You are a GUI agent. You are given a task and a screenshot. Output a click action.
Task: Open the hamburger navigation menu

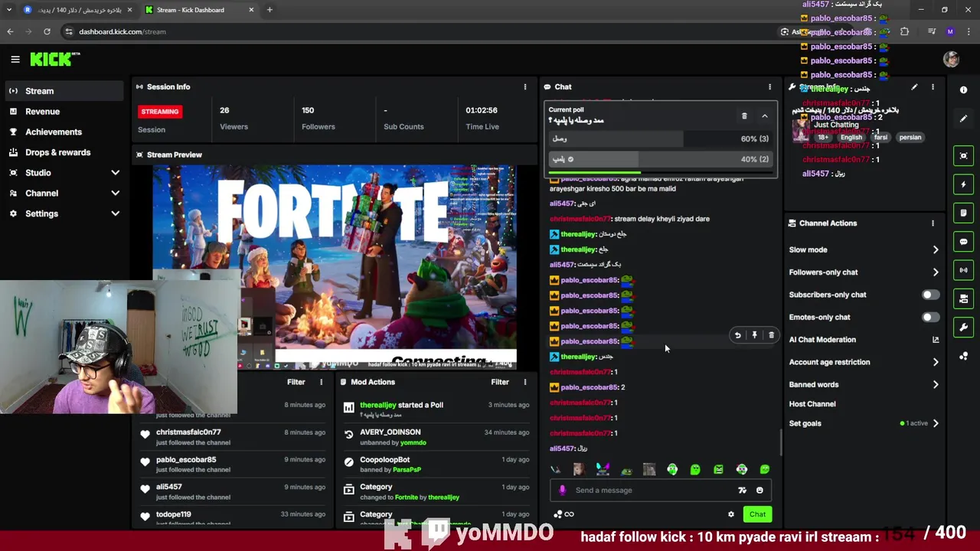click(x=15, y=59)
